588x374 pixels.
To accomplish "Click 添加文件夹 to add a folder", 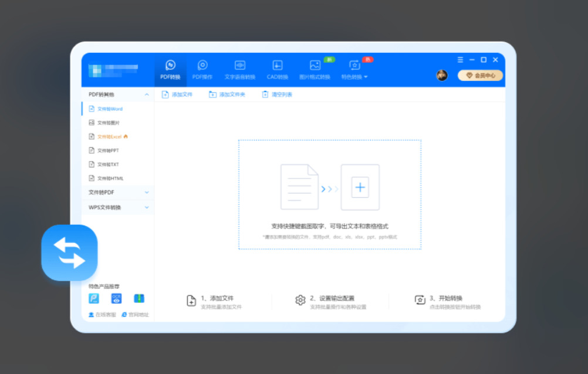I will [x=227, y=95].
